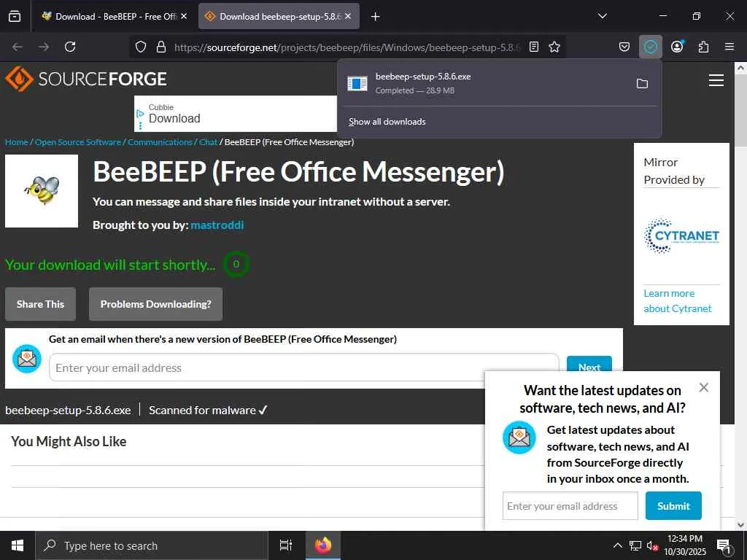
Task: Bookmark this page with the star
Action: pos(554,47)
